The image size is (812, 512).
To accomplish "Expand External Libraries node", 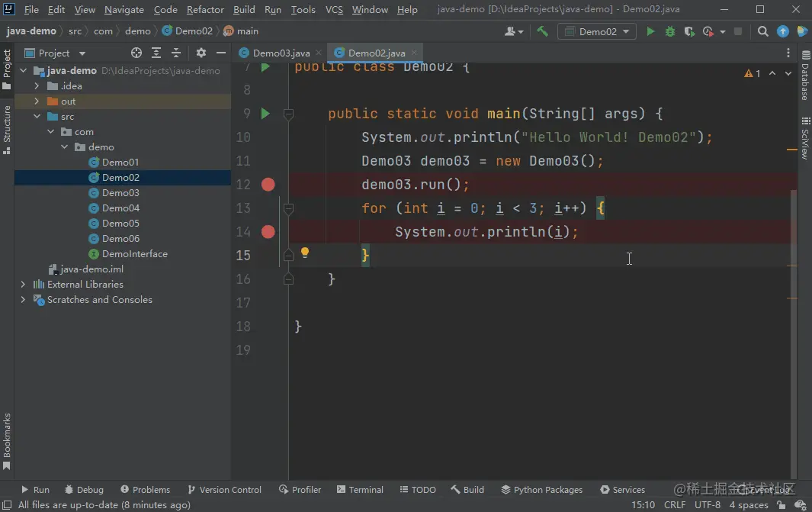I will (x=23, y=285).
